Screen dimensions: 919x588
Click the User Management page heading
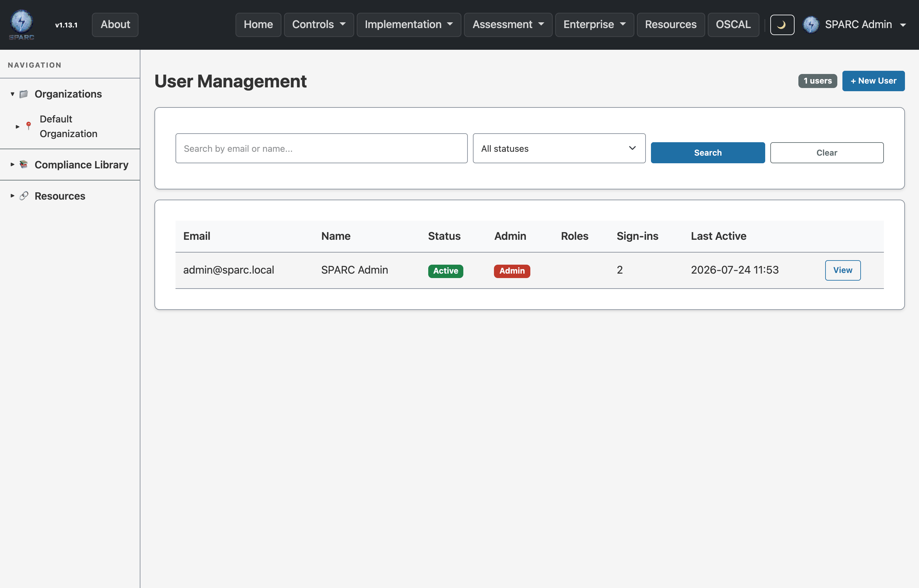click(230, 81)
